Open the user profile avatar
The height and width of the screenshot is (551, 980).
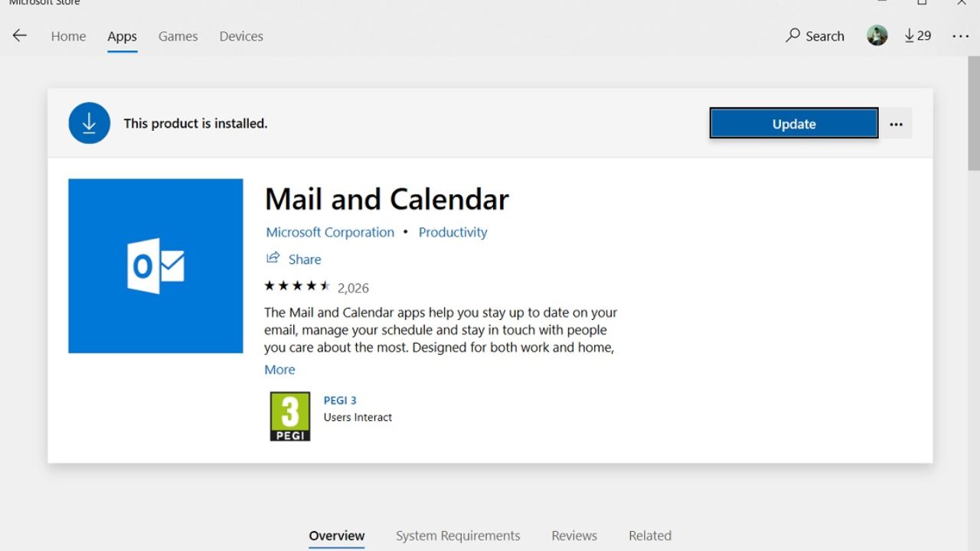tap(877, 36)
